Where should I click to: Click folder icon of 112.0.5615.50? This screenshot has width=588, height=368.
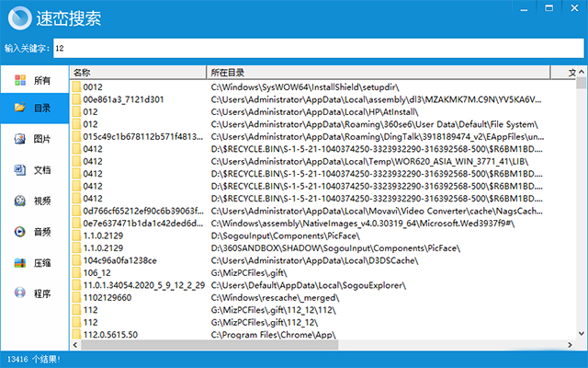(x=76, y=334)
